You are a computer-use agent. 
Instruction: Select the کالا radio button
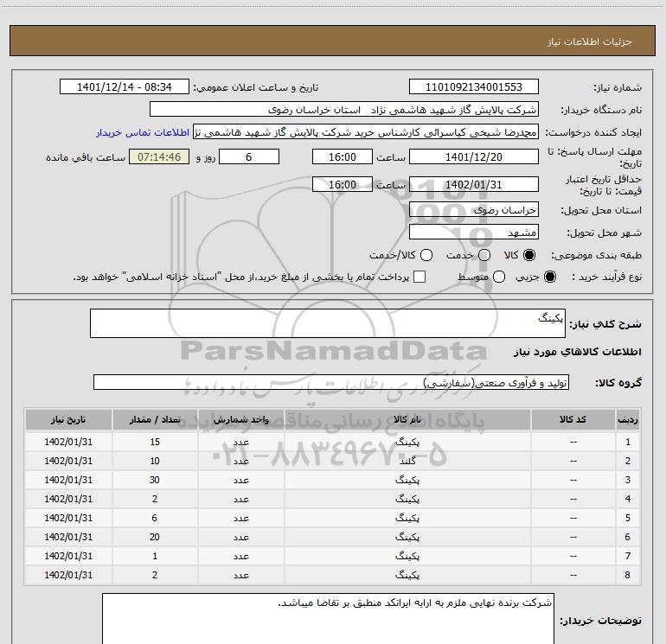point(529,255)
